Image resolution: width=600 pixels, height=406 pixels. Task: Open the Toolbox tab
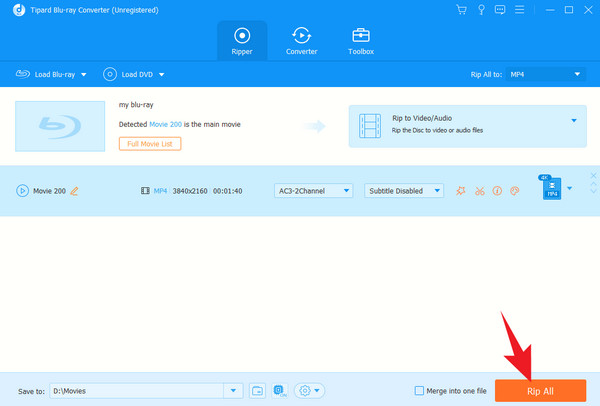pos(361,41)
